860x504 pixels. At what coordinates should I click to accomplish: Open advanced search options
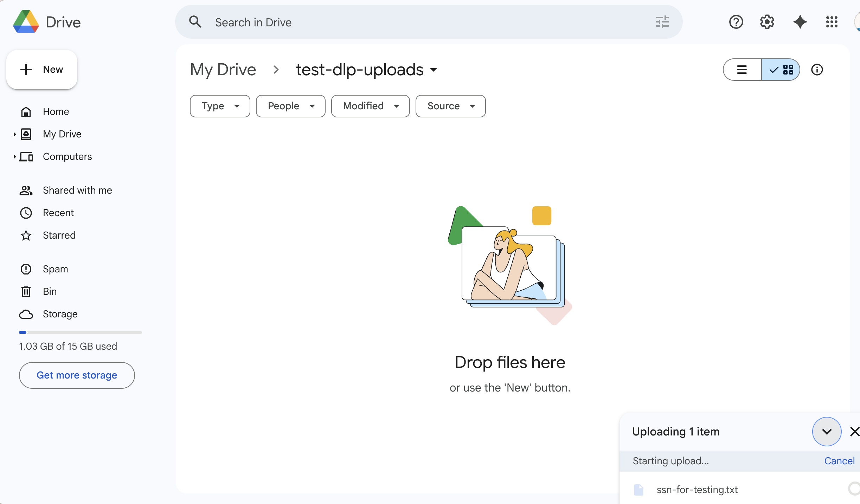click(x=662, y=22)
